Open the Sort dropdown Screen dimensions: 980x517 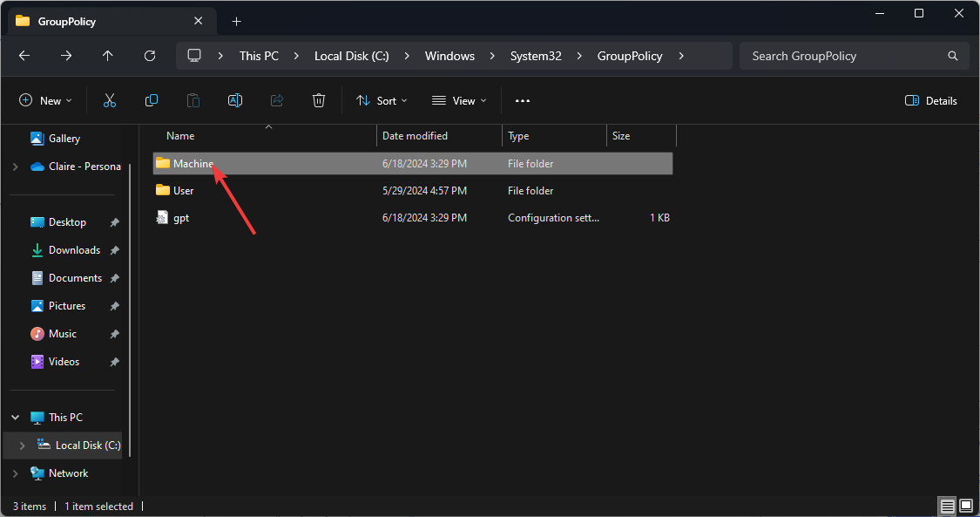tap(382, 101)
